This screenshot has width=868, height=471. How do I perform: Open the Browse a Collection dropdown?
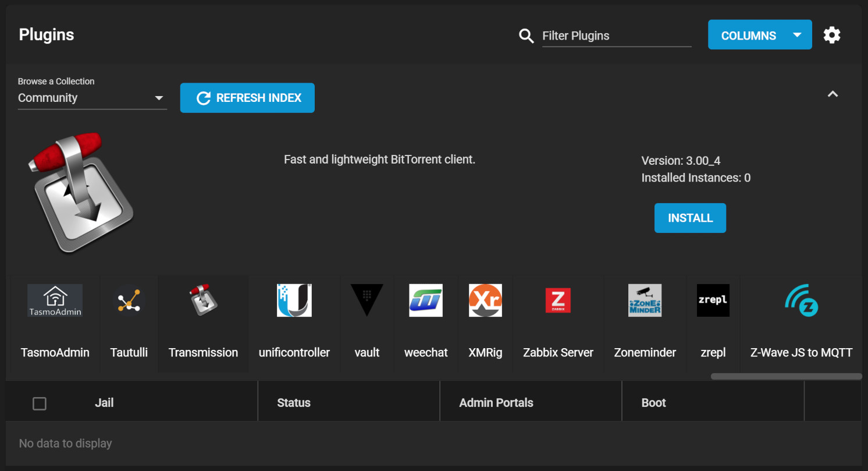[x=93, y=98]
